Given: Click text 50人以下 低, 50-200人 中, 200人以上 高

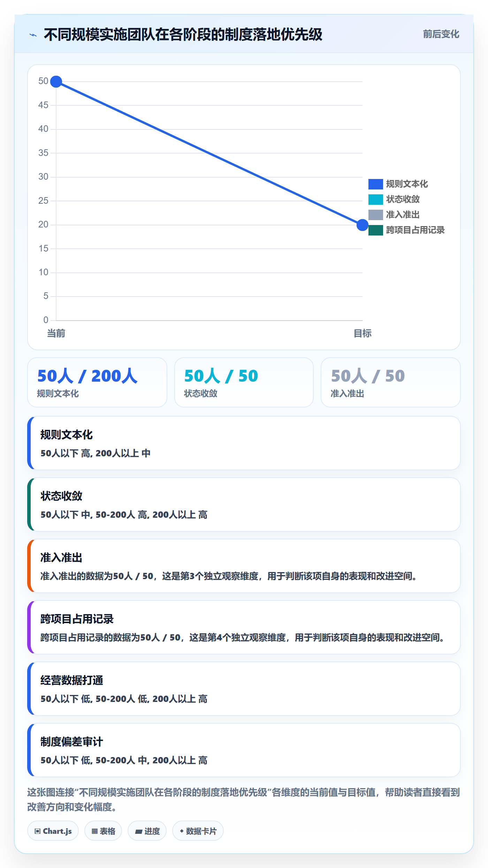Looking at the screenshot, I should (124, 760).
